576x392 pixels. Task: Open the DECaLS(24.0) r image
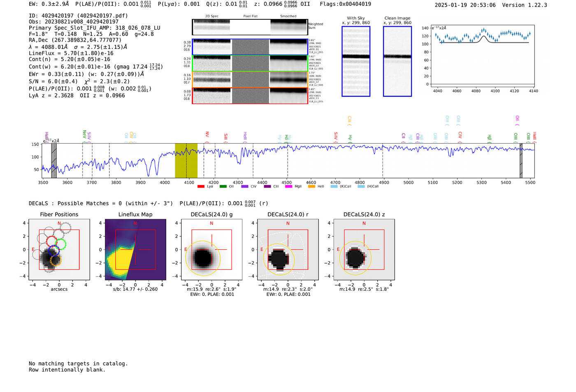[288, 250]
